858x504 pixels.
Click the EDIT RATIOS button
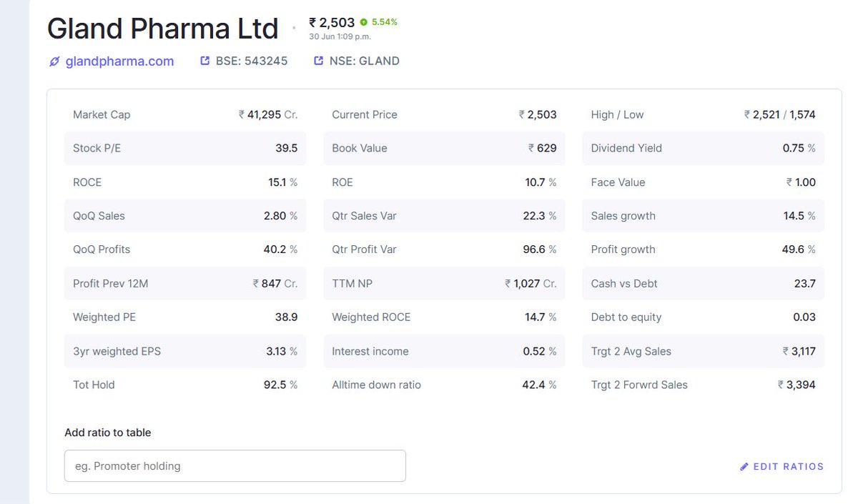781,467
